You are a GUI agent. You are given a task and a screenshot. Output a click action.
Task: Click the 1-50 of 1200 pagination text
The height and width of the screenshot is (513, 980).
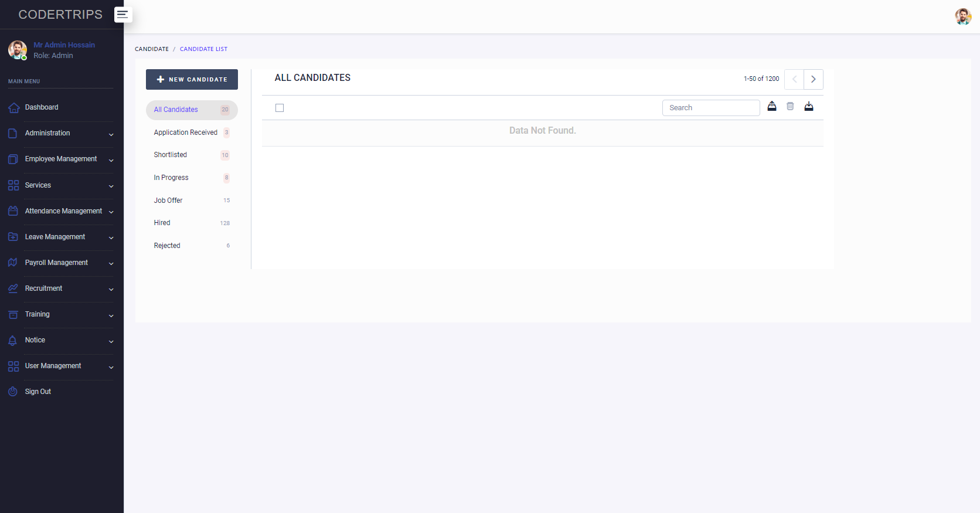[x=761, y=79]
